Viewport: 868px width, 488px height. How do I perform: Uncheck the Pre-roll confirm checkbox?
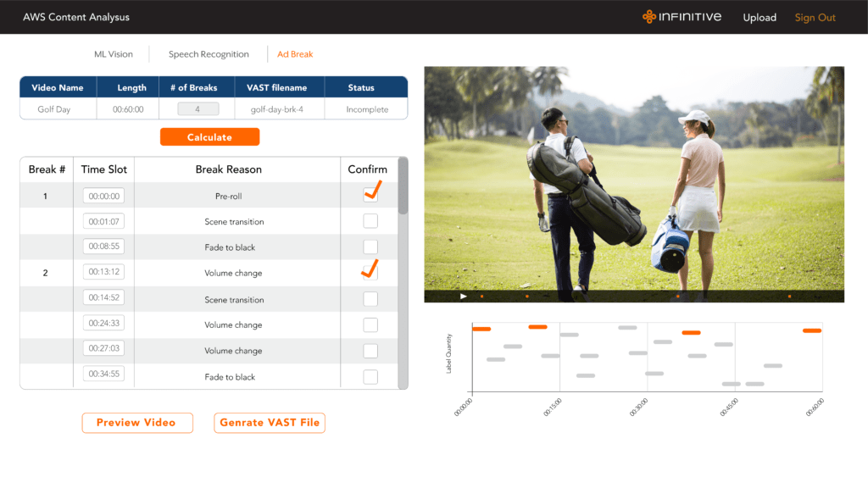click(x=370, y=196)
